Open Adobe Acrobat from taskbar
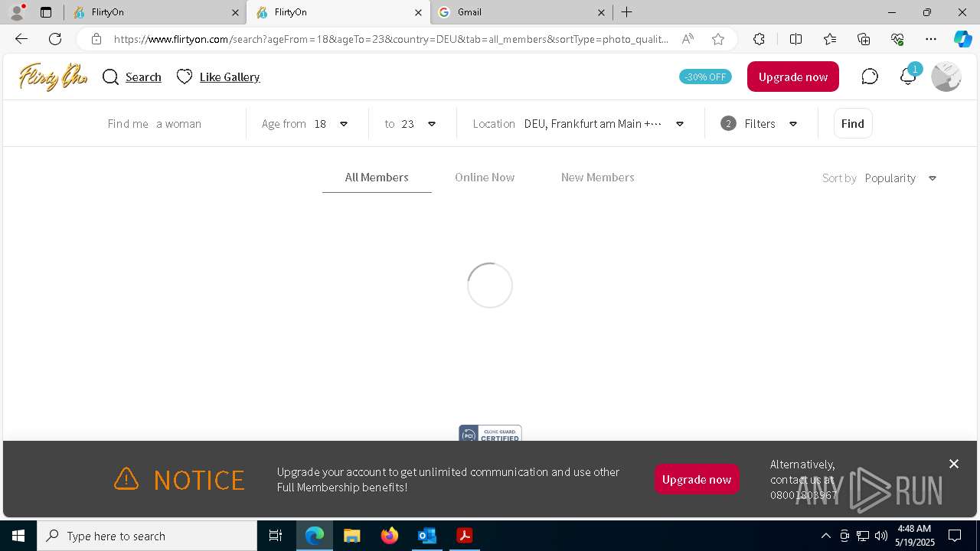This screenshot has height=551, width=980. [464, 536]
